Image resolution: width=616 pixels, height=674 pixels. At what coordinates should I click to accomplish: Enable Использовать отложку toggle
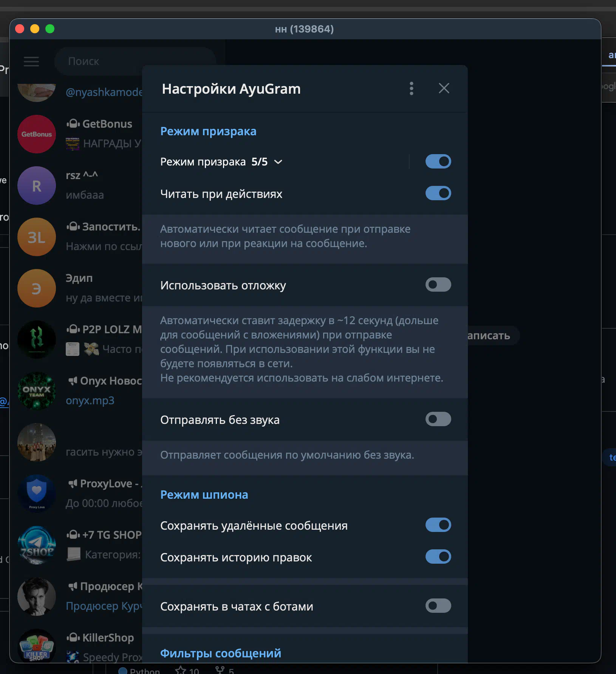(x=438, y=285)
